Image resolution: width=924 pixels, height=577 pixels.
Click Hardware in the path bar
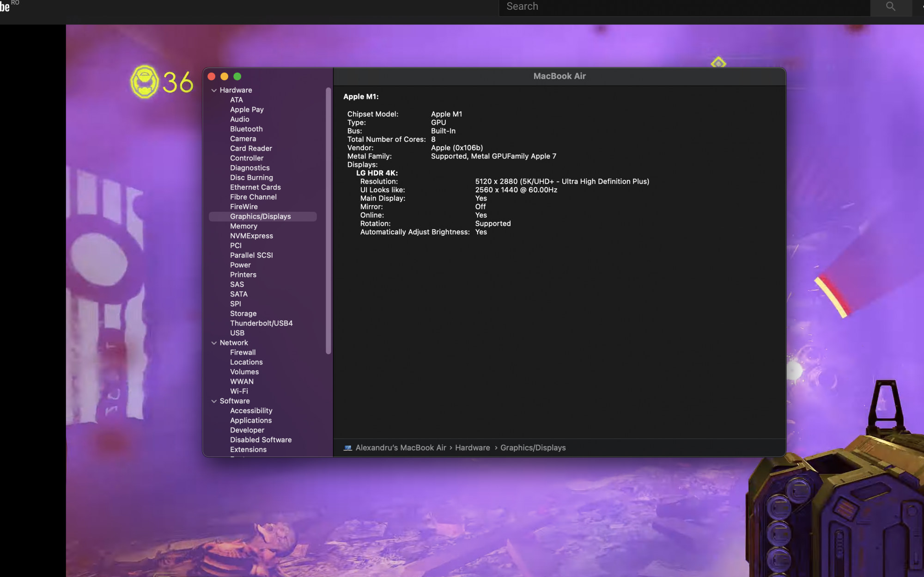[472, 448]
